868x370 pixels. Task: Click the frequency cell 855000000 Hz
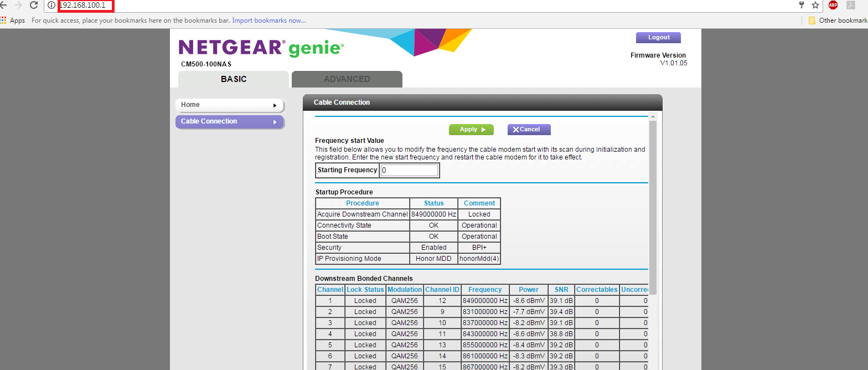(x=485, y=345)
